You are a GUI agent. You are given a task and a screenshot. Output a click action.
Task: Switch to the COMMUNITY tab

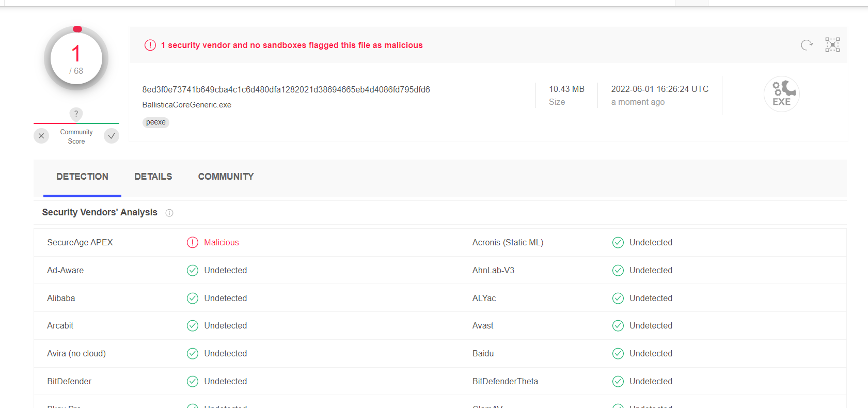(x=226, y=177)
